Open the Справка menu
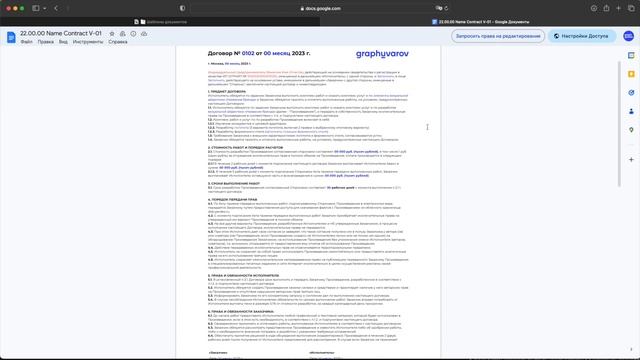The image size is (640, 360). [x=118, y=42]
